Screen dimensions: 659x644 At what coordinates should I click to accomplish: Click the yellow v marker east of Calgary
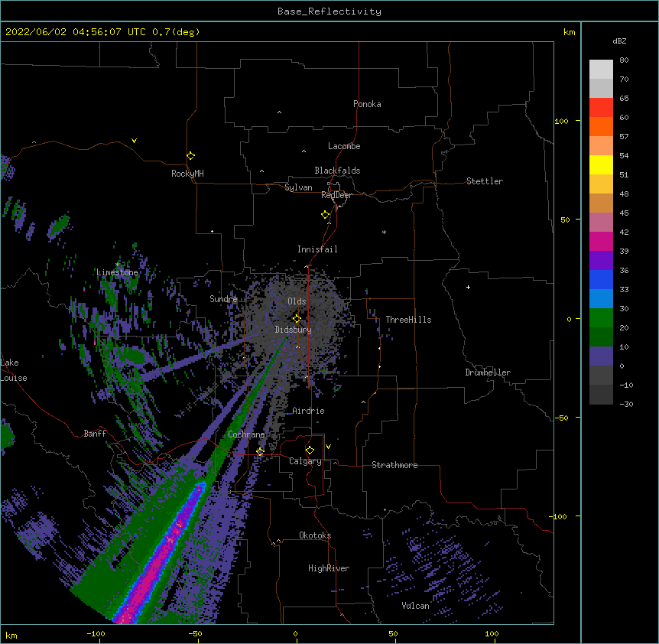pos(328,447)
